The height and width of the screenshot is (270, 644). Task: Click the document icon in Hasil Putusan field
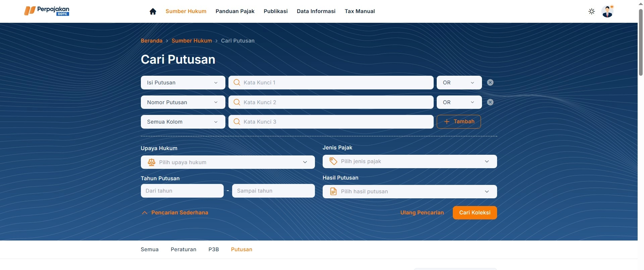pyautogui.click(x=333, y=192)
